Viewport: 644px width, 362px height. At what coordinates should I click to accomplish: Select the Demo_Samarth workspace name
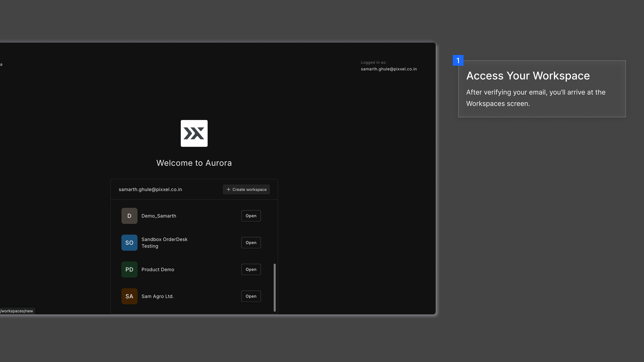coord(159,216)
